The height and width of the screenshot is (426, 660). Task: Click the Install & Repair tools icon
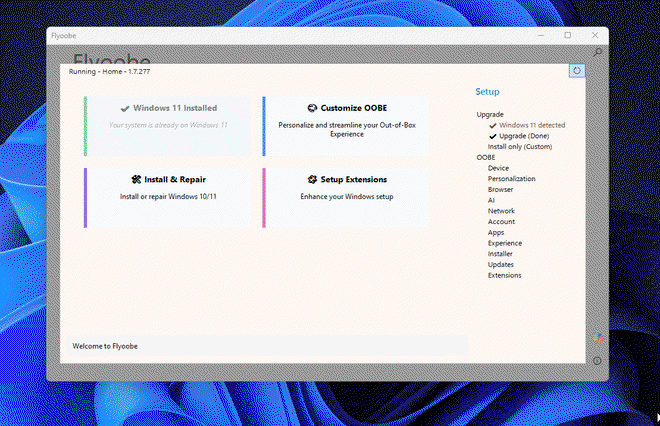[x=136, y=179]
